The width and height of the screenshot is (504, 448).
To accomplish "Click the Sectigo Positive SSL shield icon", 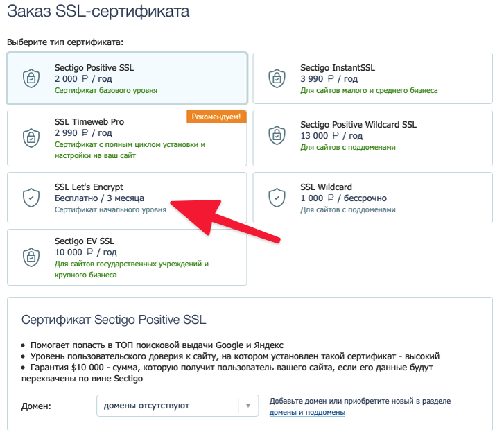I will 31,78.
